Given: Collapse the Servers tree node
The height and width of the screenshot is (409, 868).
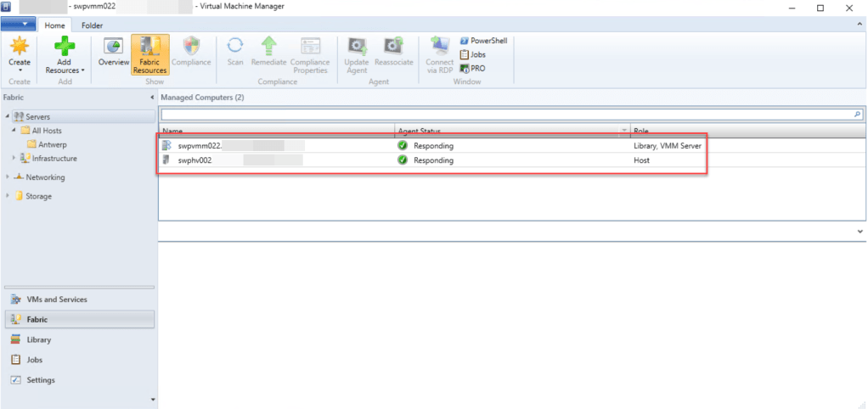Looking at the screenshot, I should tap(8, 116).
